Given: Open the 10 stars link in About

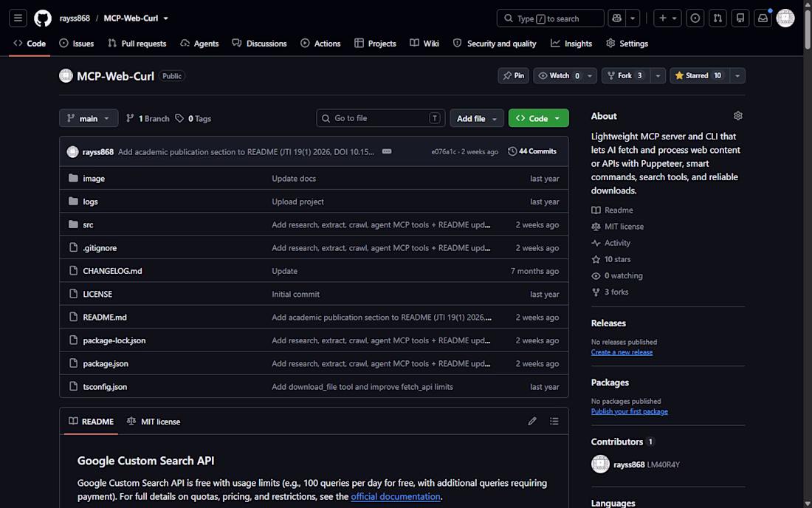Looking at the screenshot, I should click(x=611, y=259).
